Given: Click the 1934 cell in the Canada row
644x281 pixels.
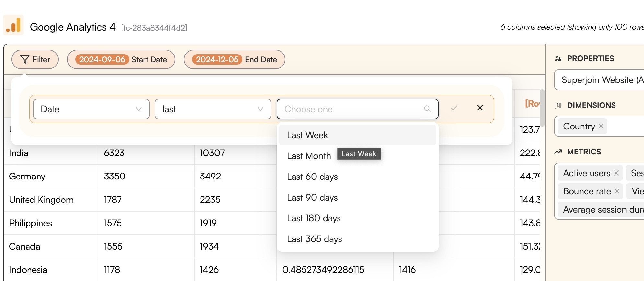Looking at the screenshot, I should click(236, 246).
